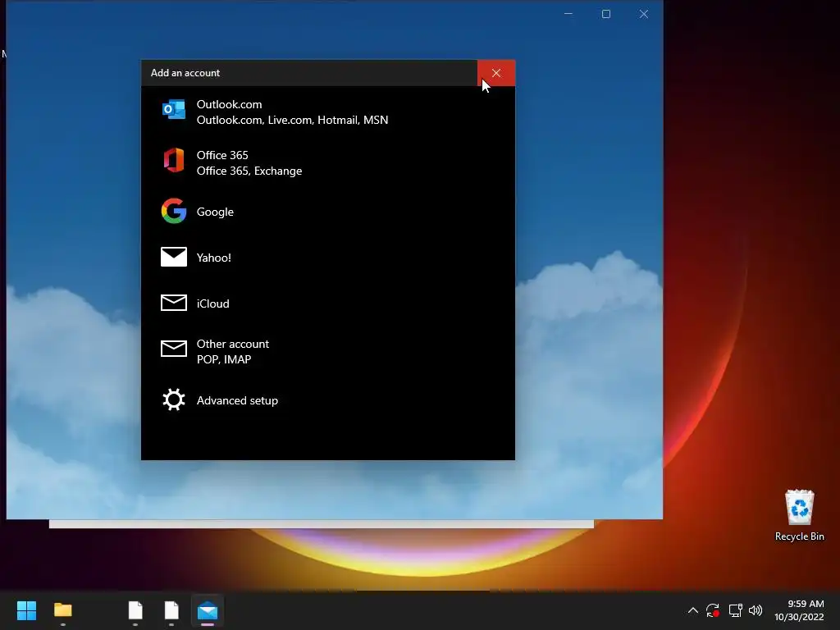Click the 'Outlook.com, Live.com, Hotmail, MSN' text
840x630 pixels.
292,120
